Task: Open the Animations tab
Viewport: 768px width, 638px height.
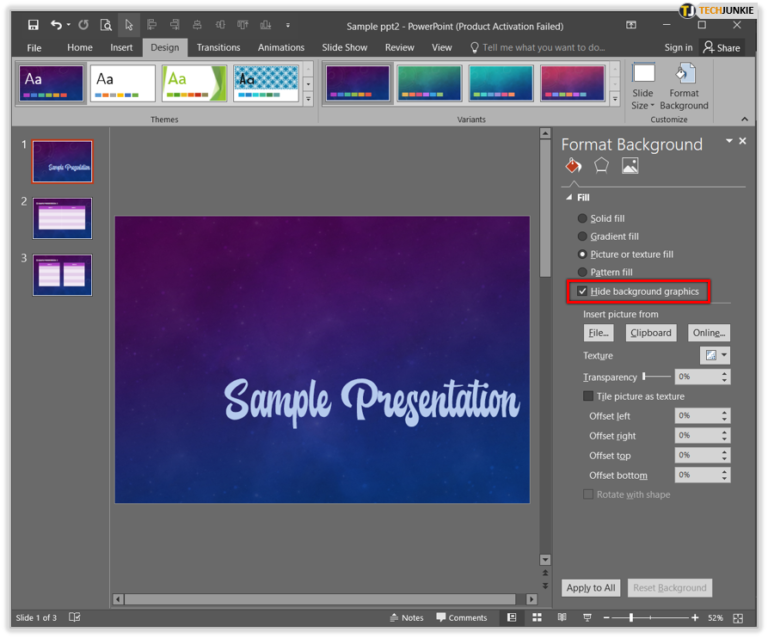Action: pos(281,47)
